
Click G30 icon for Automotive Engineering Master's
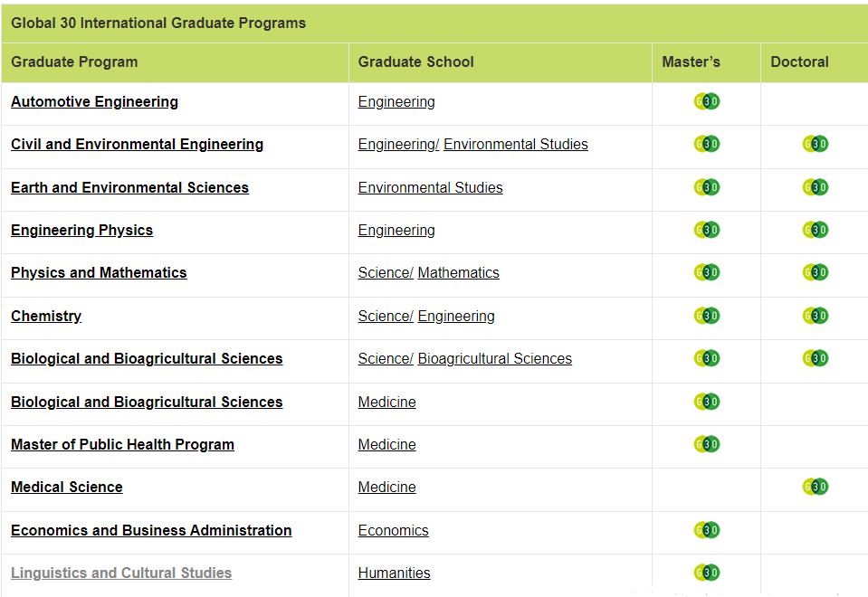coord(706,101)
